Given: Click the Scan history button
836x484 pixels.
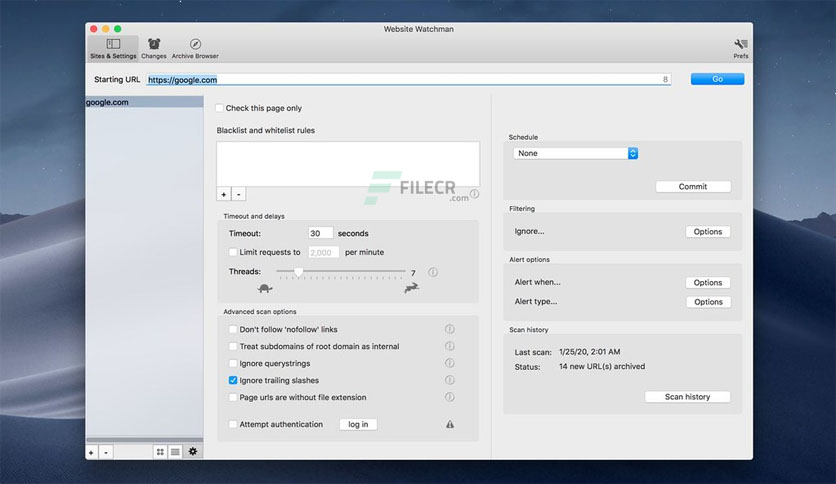Looking at the screenshot, I should (x=687, y=397).
